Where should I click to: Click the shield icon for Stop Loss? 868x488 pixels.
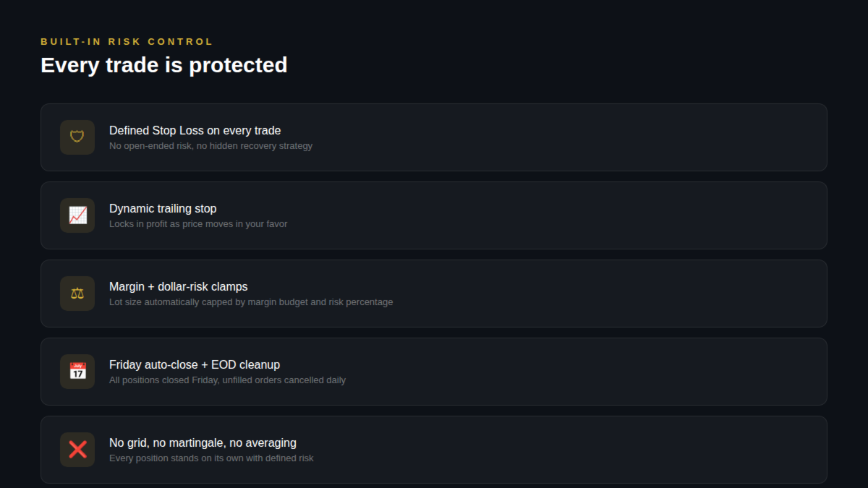coord(77,137)
